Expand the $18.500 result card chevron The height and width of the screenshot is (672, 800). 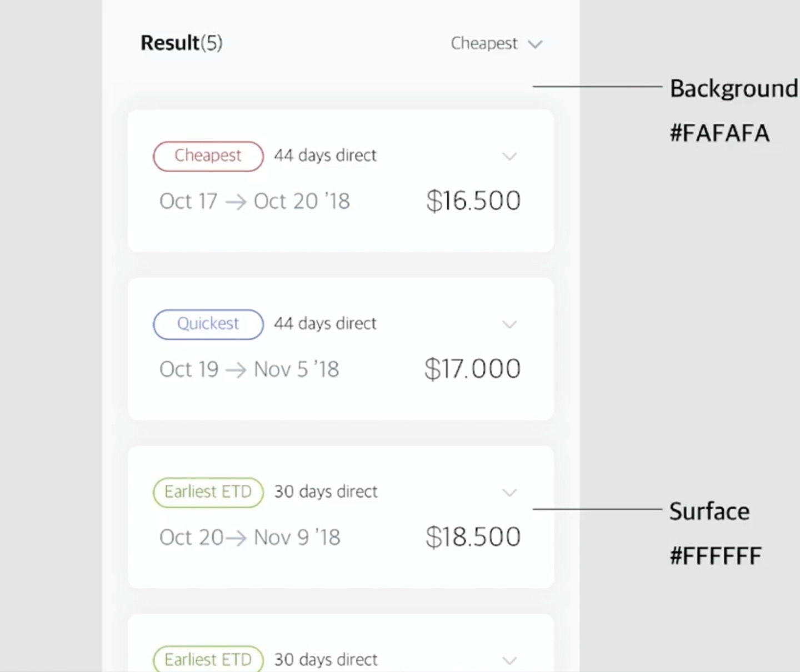pos(509,493)
